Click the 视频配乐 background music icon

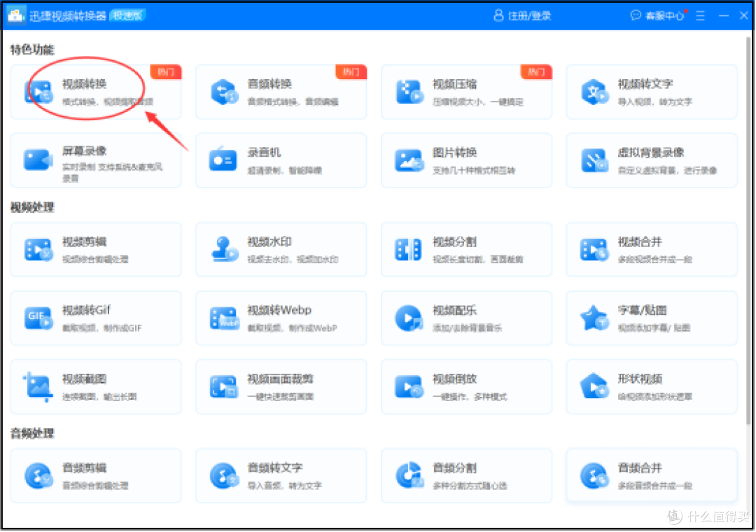pyautogui.click(x=408, y=318)
